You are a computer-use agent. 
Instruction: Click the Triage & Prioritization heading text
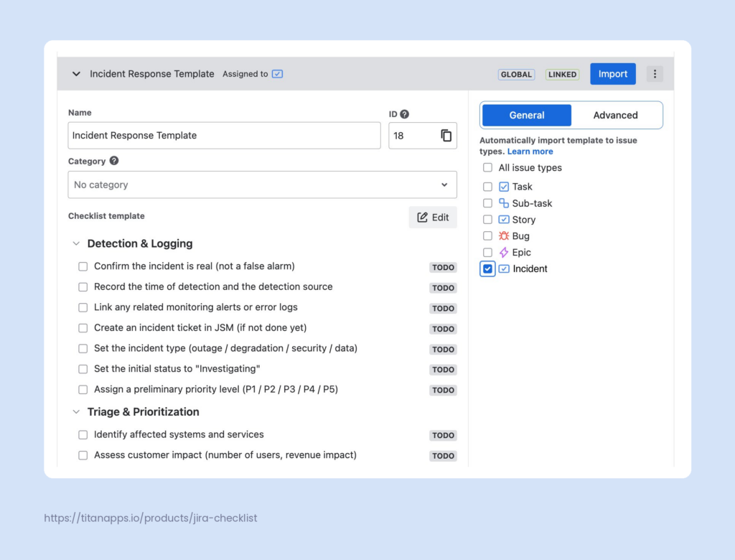(x=143, y=412)
